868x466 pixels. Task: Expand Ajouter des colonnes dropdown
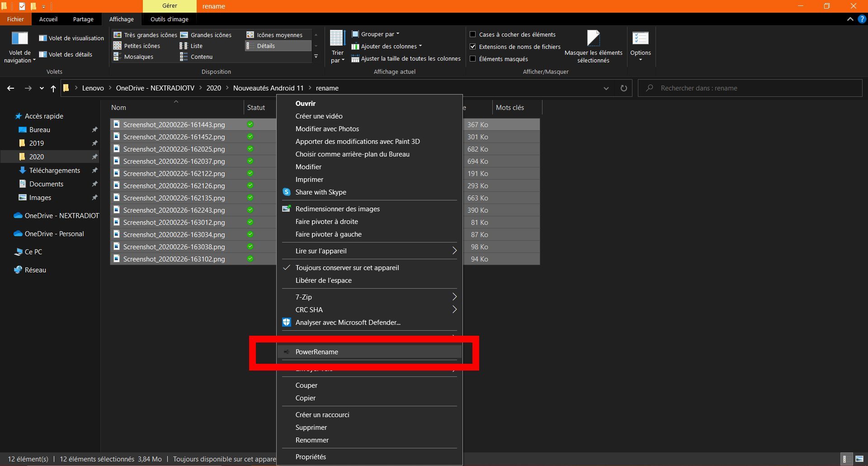click(x=387, y=46)
